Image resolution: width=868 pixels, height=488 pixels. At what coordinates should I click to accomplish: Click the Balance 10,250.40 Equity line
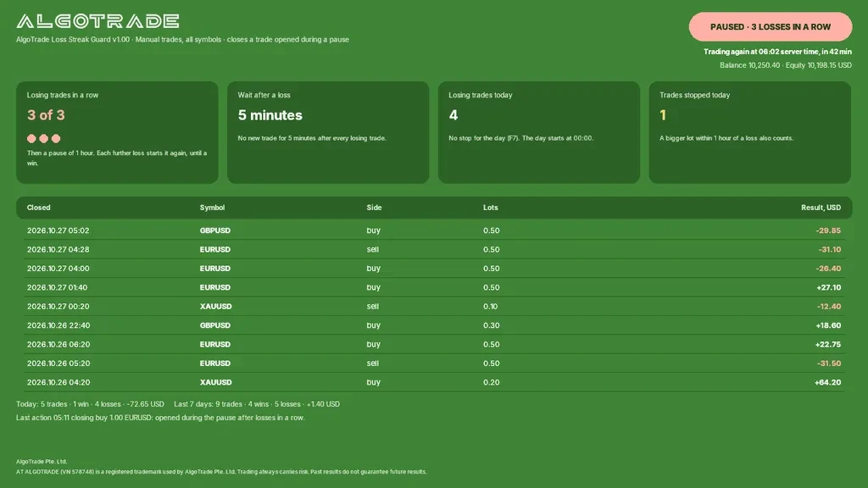[786, 65]
